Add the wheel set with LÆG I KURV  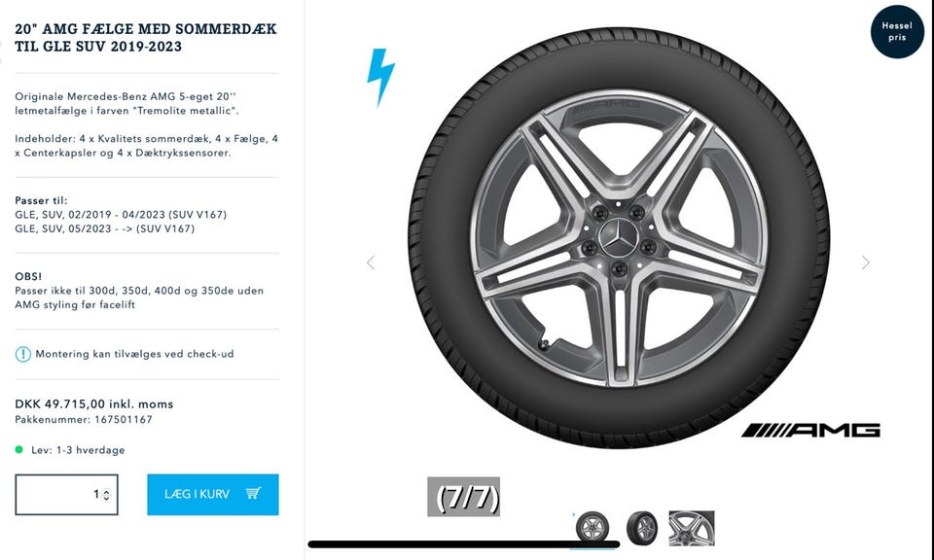[213, 495]
